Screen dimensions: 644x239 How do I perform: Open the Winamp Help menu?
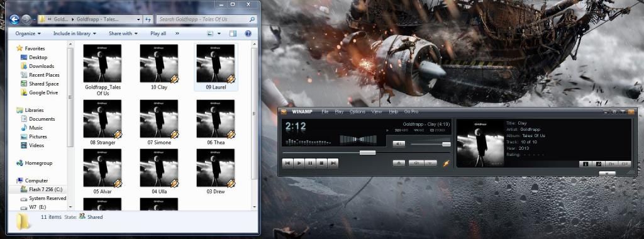pyautogui.click(x=394, y=112)
